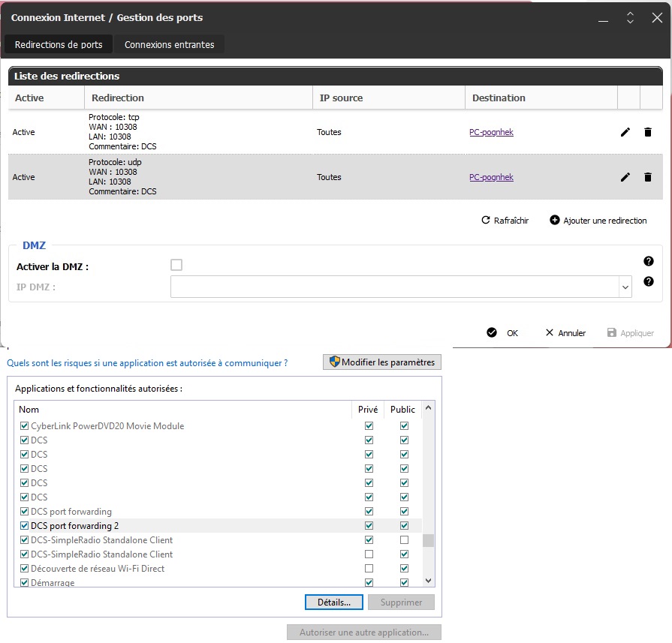
Task: Toggle Privé for DCS port forwarding 2
Action: tap(369, 526)
